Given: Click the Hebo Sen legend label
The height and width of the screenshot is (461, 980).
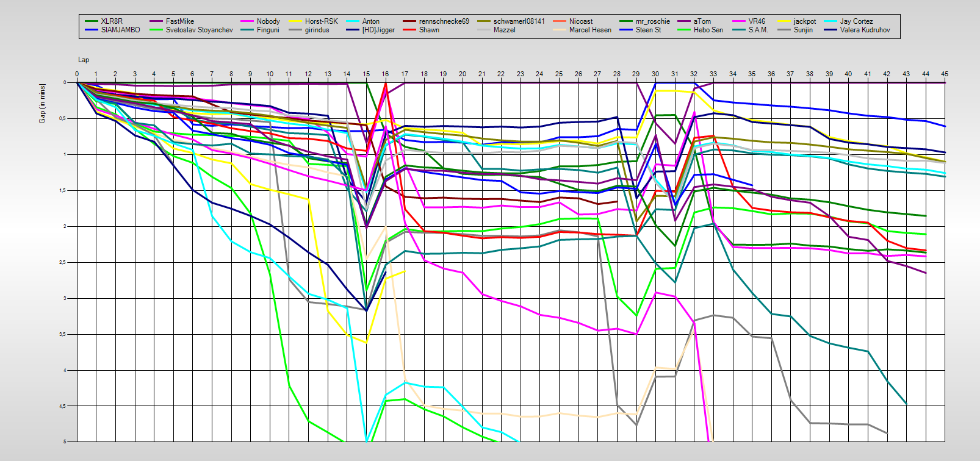Looking at the screenshot, I should (708, 30).
